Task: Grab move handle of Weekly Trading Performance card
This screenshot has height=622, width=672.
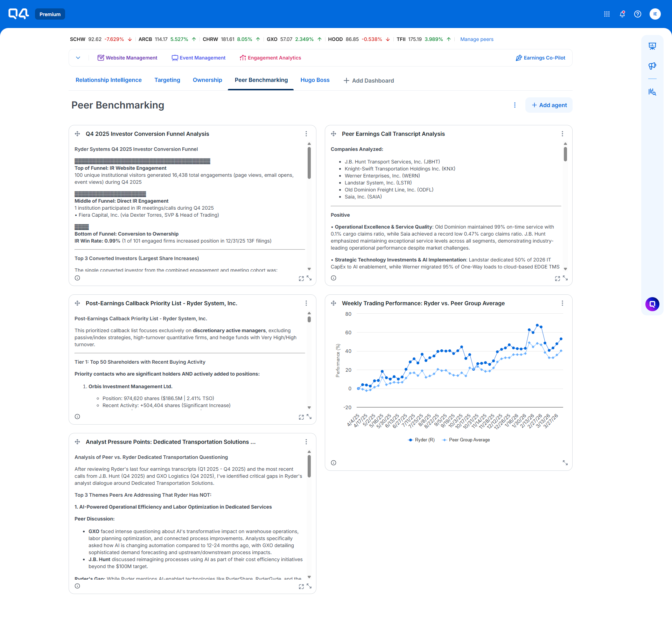Action: (334, 303)
